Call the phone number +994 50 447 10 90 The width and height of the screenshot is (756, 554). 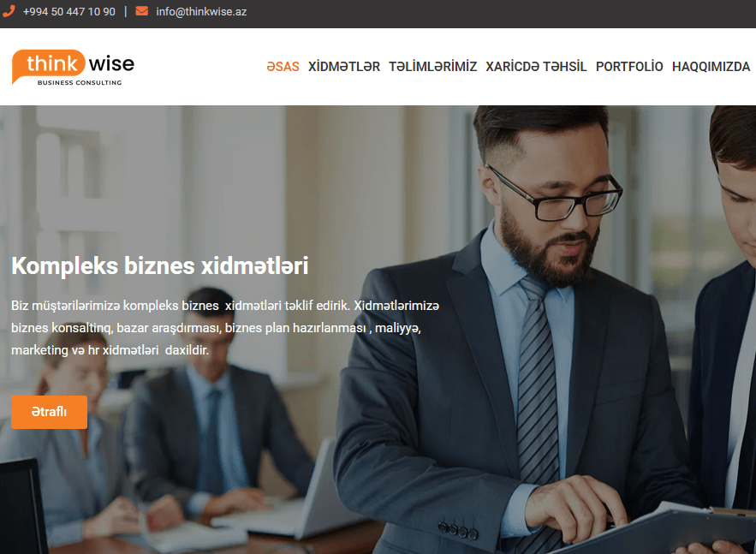point(69,12)
